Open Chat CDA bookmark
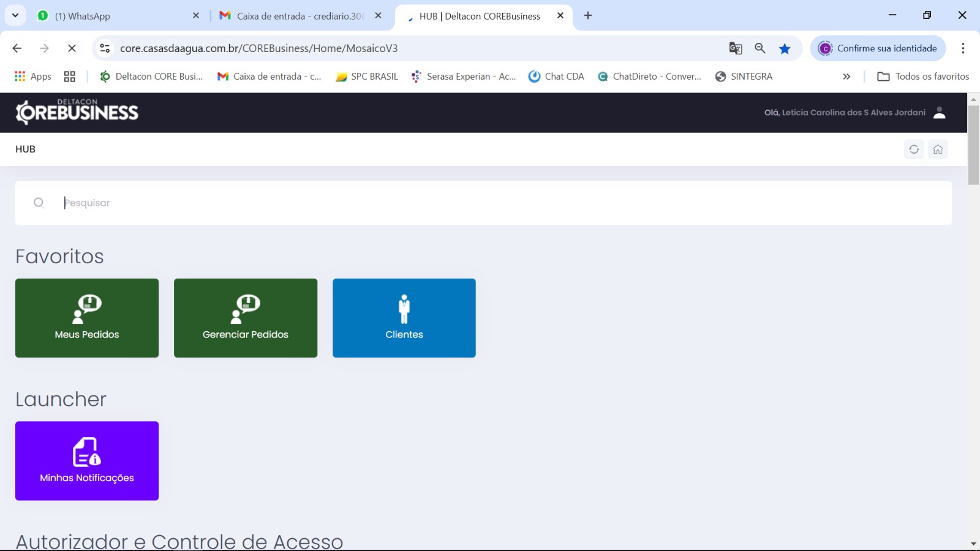The width and height of the screenshot is (980, 551). click(557, 77)
